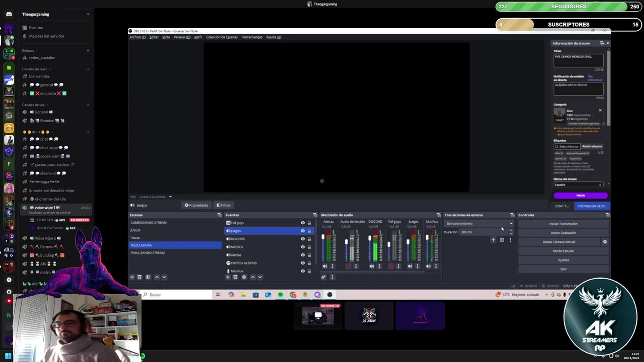This screenshot has width=644, height=362.
Task: Open the Editar menu in OBS
Action: tap(154, 37)
